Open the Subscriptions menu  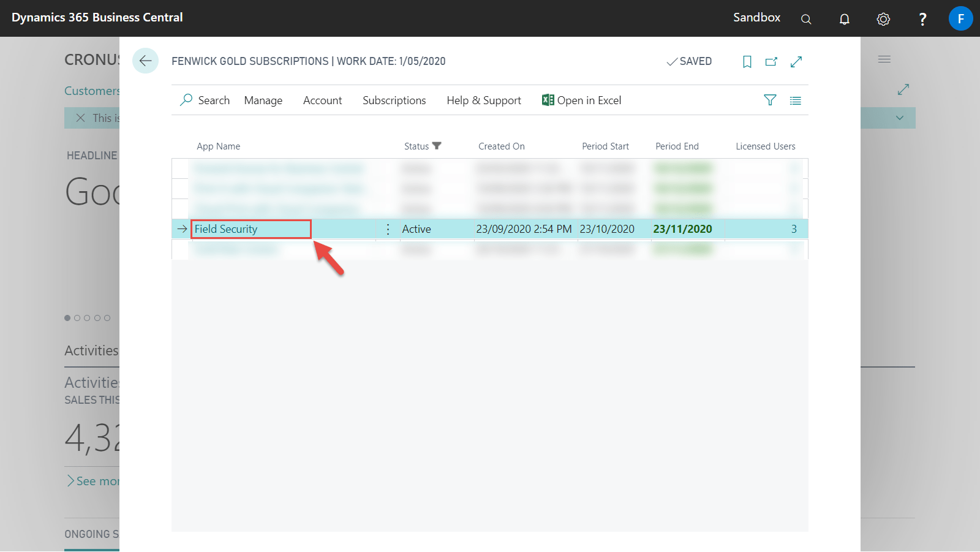pyautogui.click(x=394, y=100)
